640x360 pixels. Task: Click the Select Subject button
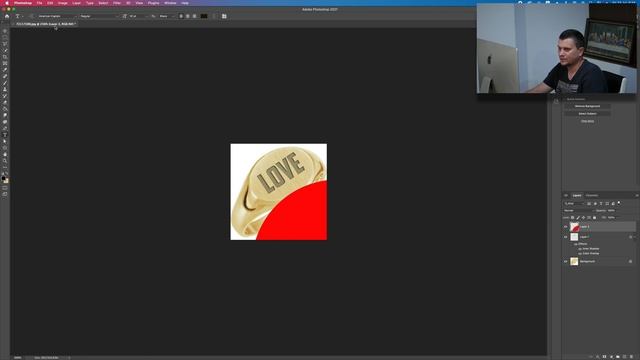[x=587, y=113]
